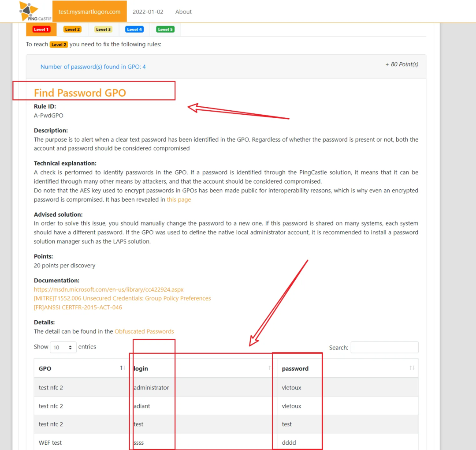
Task: Switch to the Level 1 tab
Action: coord(41,30)
